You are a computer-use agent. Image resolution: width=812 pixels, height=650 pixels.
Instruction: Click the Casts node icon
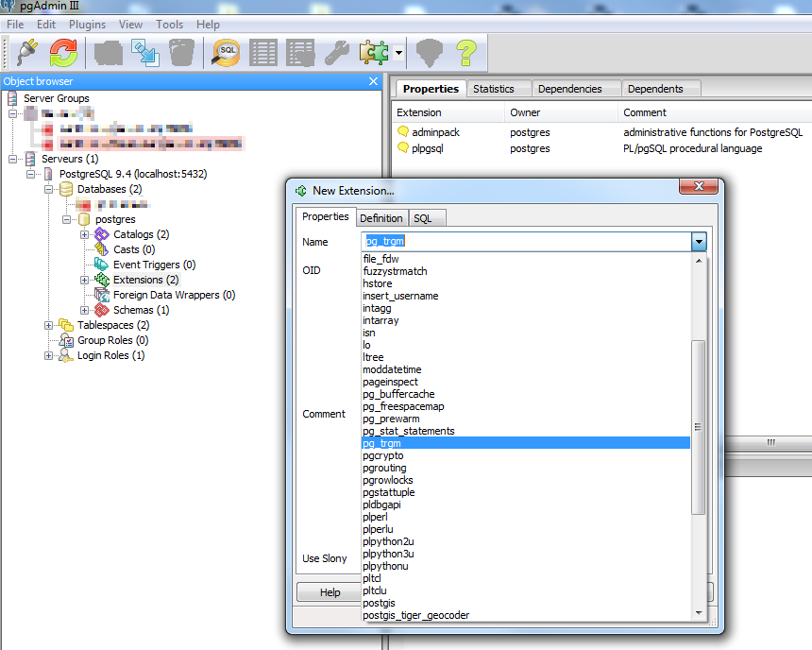[x=102, y=249]
